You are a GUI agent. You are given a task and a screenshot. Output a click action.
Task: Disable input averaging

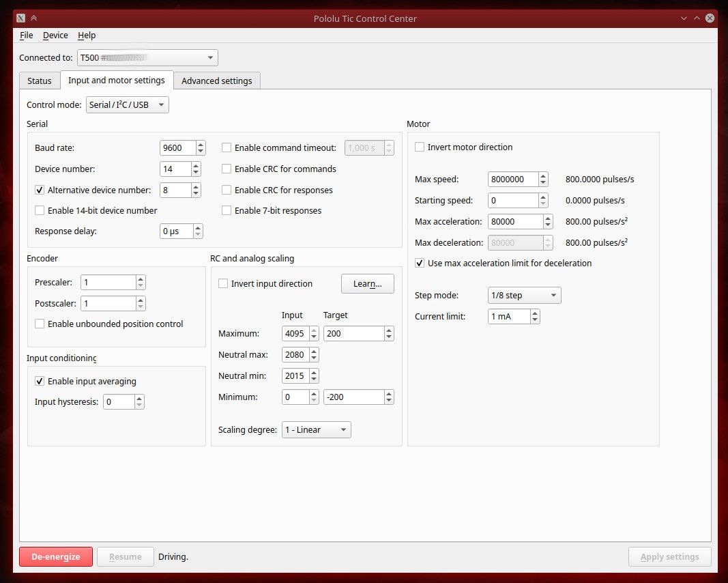[40, 381]
